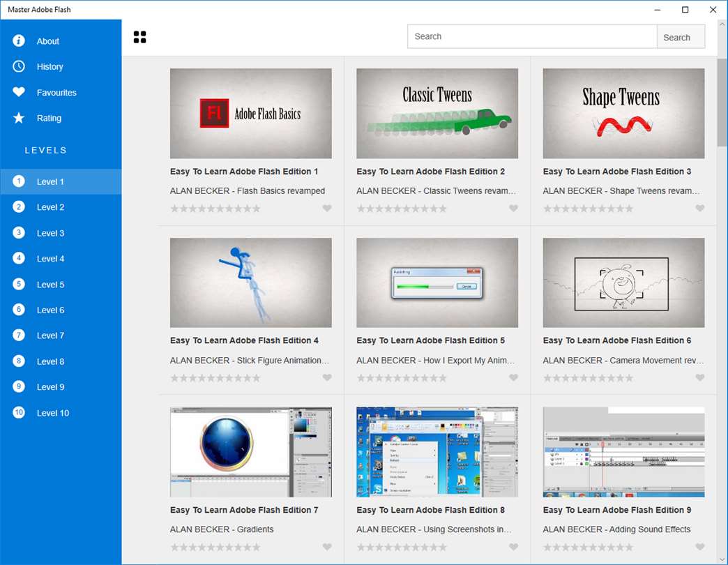Click title Easy To Learn Adobe Flash Edition 6
The height and width of the screenshot is (565, 728).
pyautogui.click(x=617, y=341)
